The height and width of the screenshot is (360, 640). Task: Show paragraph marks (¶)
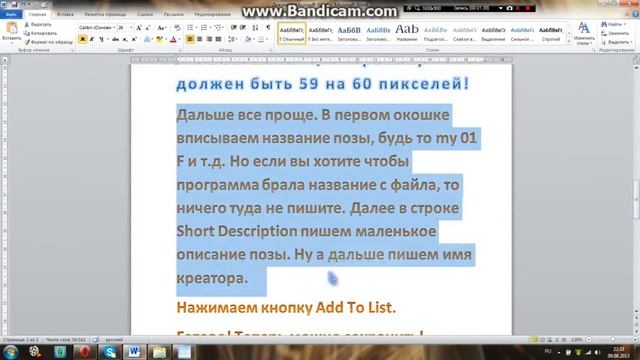[268, 28]
